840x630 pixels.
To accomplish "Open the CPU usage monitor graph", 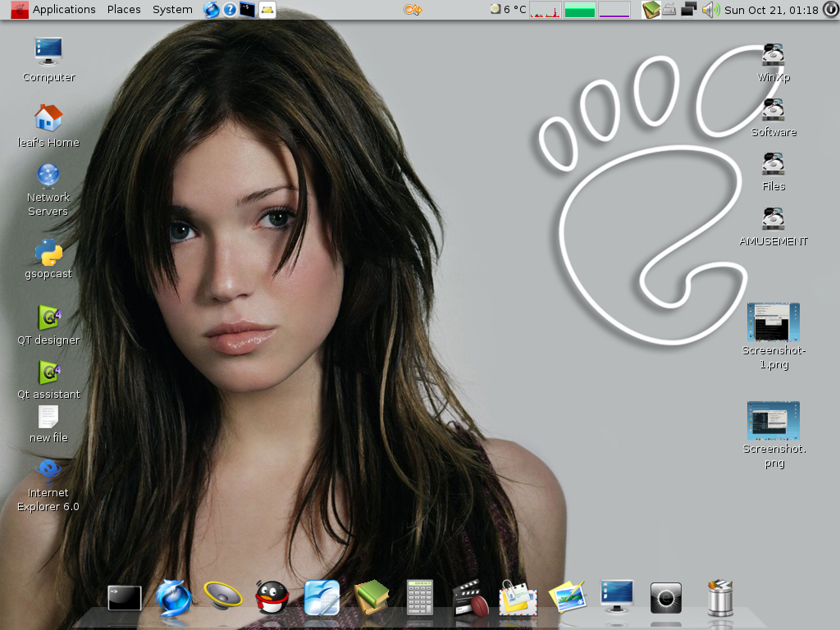I will [x=545, y=10].
